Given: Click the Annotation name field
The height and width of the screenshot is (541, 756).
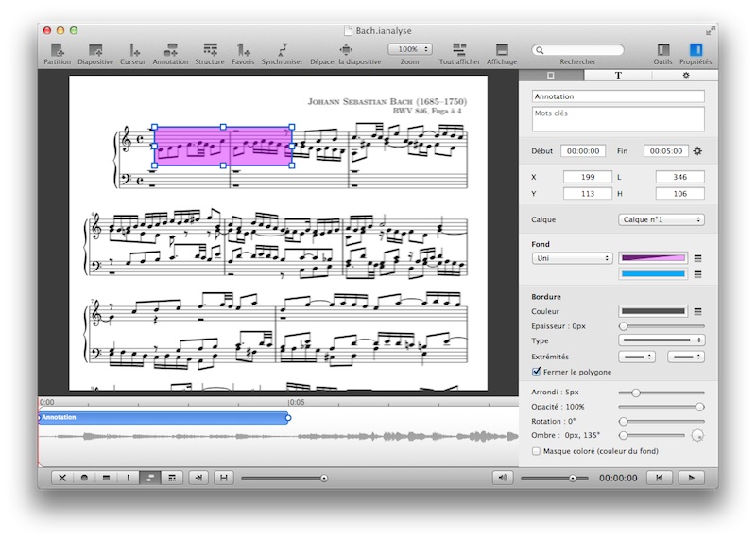Looking at the screenshot, I should (x=618, y=96).
